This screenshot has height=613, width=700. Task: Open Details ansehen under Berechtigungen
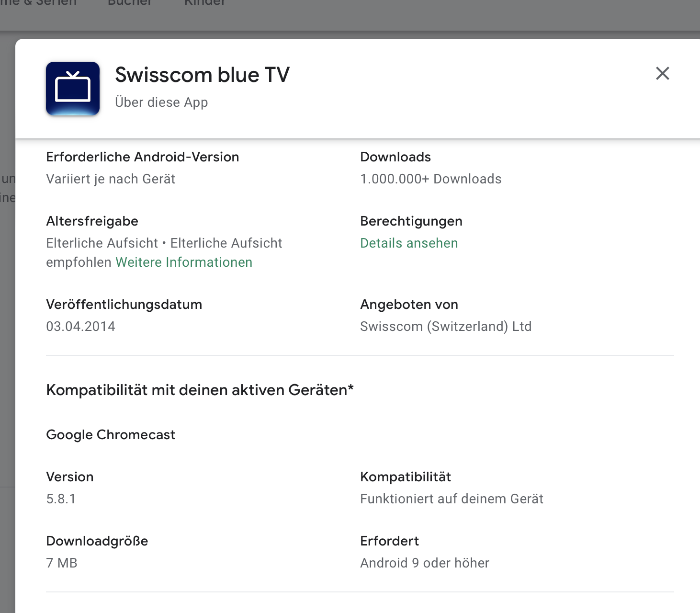[409, 243]
